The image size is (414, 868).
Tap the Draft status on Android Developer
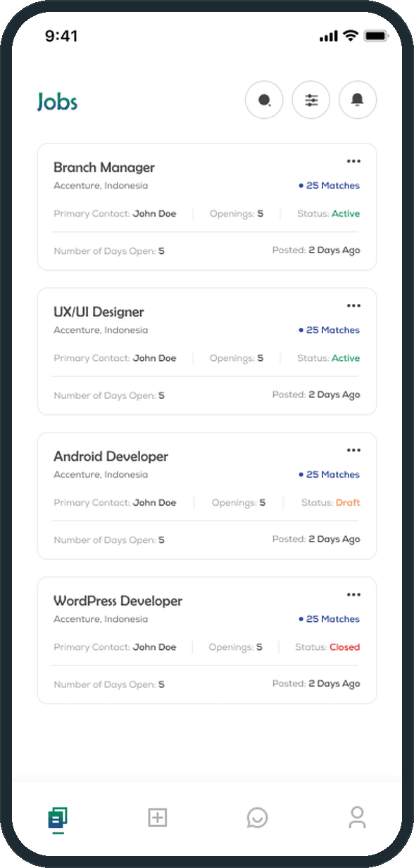(348, 503)
